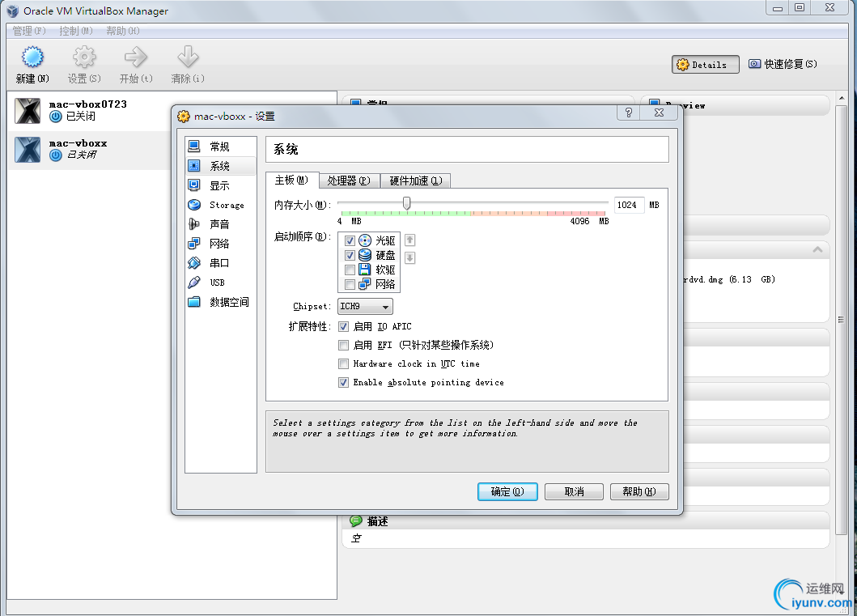Click the mac-vbox0723 name text
857x616 pixels.
coord(88,104)
